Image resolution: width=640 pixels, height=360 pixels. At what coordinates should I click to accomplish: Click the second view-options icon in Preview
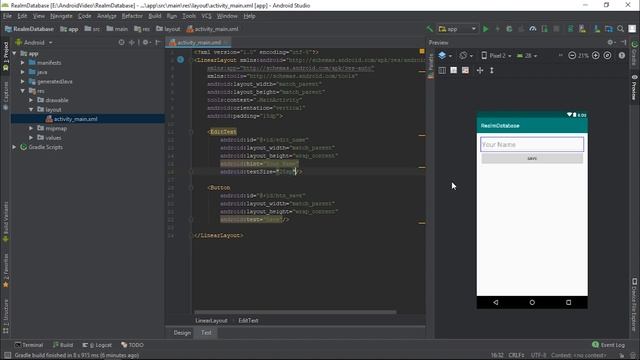point(453,70)
